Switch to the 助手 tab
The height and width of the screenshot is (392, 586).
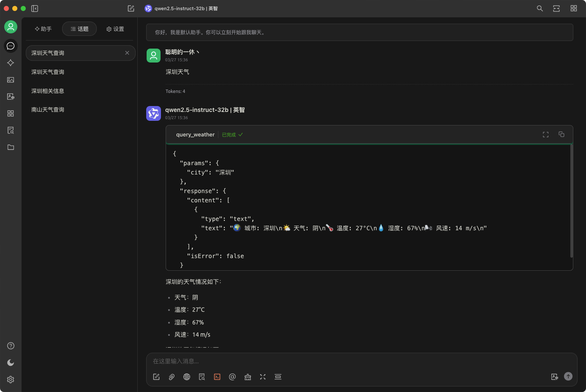[43, 29]
